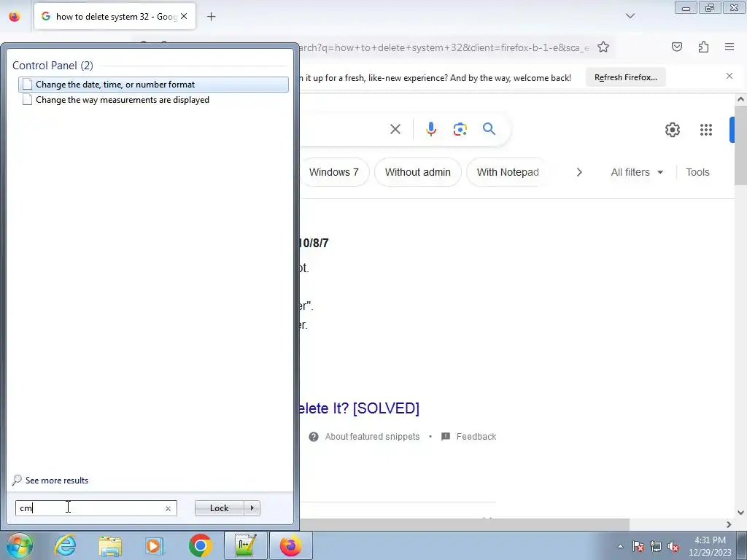Viewport: 747px width, 560px height.
Task: Open Change the date, time, or number format
Action: tap(153, 85)
